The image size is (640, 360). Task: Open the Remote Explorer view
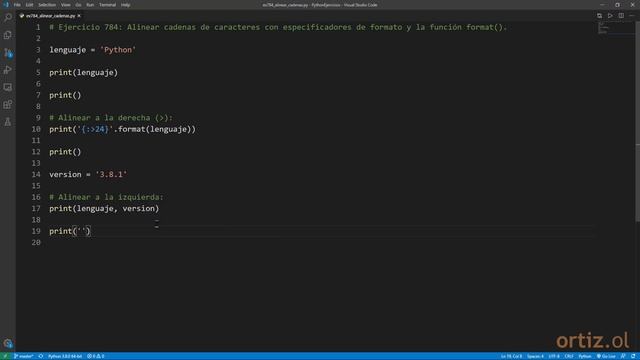point(8,87)
